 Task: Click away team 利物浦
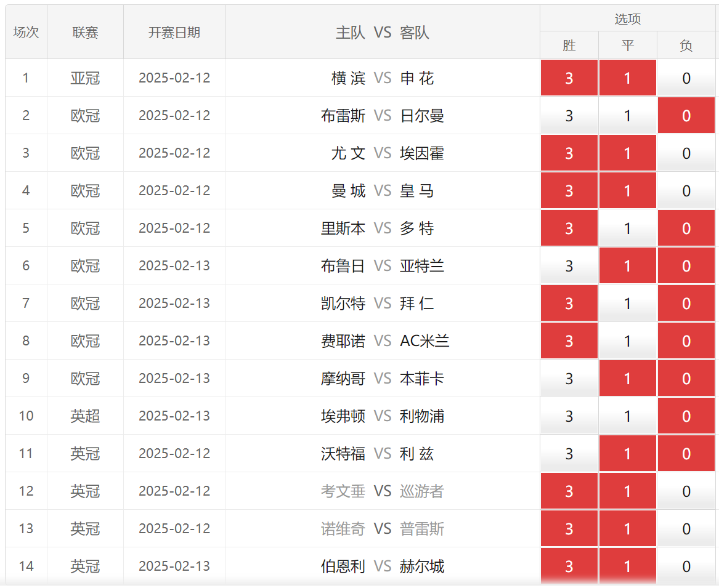pyautogui.click(x=422, y=416)
